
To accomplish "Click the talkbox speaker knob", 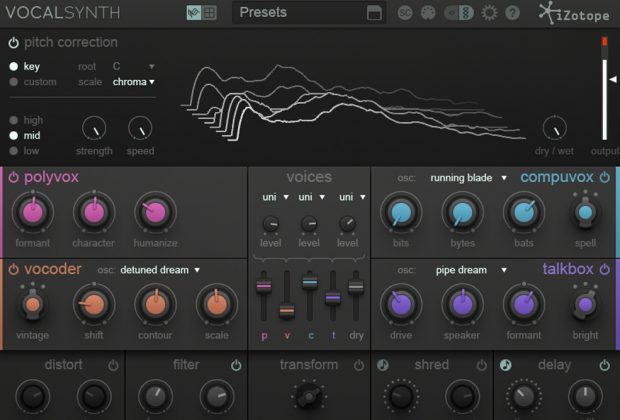I will point(462,304).
